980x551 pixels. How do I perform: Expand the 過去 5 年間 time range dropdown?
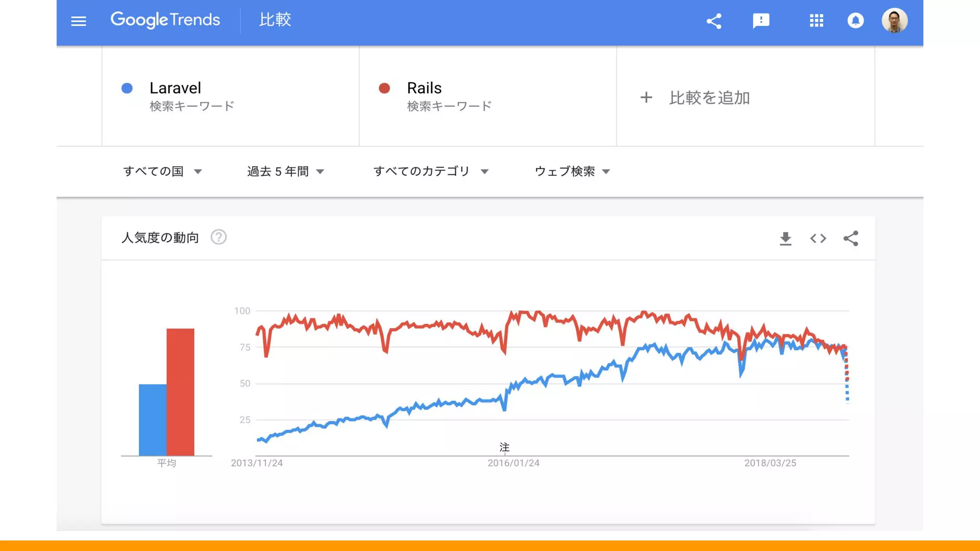click(x=286, y=171)
